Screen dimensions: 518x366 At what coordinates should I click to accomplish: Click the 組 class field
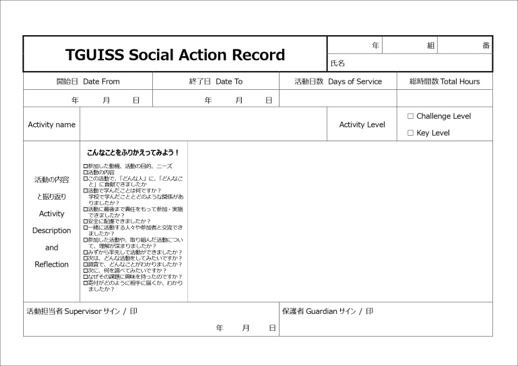(x=410, y=45)
